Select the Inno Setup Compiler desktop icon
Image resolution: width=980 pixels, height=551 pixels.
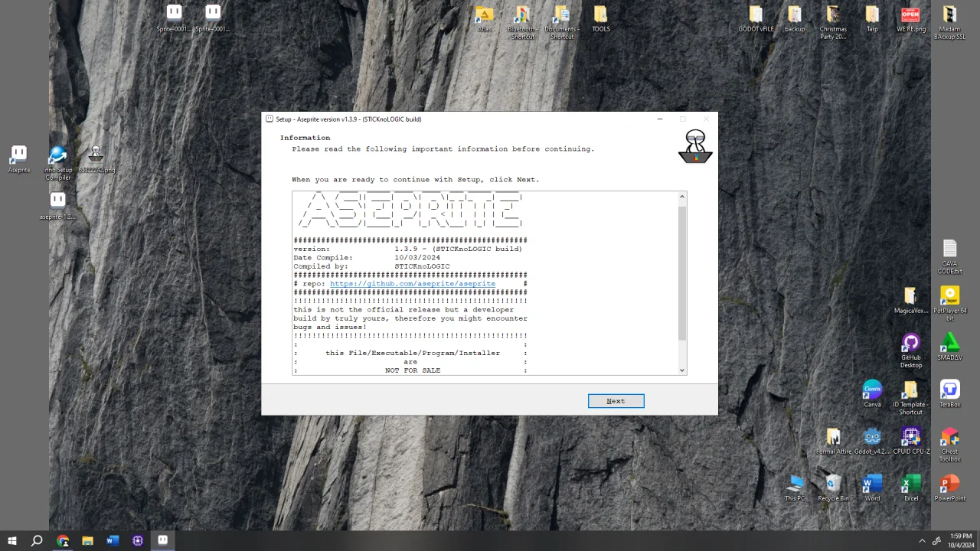click(57, 164)
